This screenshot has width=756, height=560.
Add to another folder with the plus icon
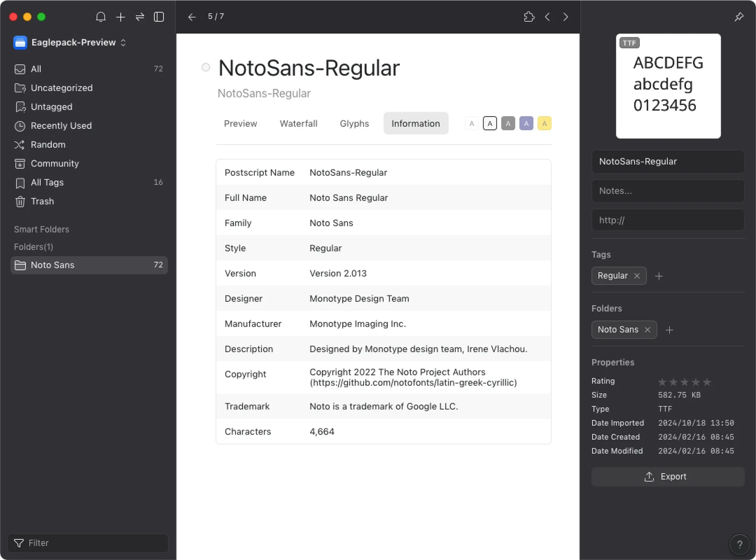pyautogui.click(x=669, y=330)
